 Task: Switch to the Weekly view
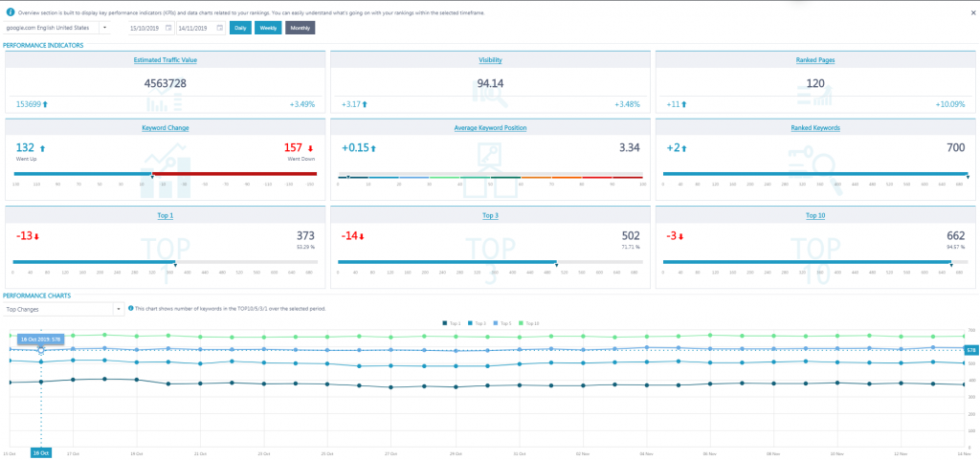(268, 28)
